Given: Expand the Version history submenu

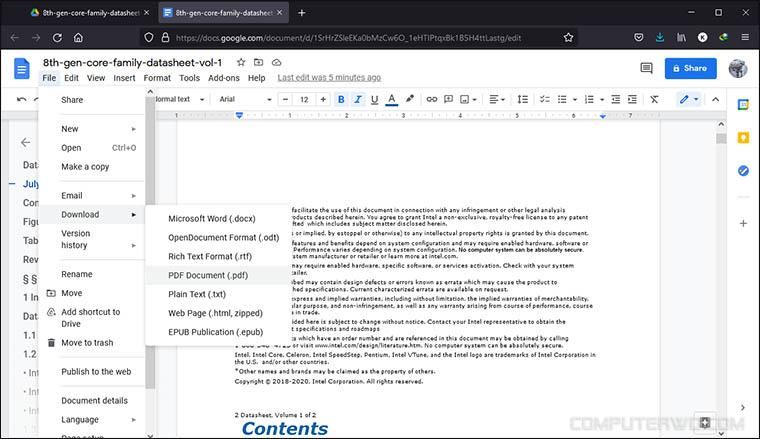Looking at the screenshot, I should [92, 239].
